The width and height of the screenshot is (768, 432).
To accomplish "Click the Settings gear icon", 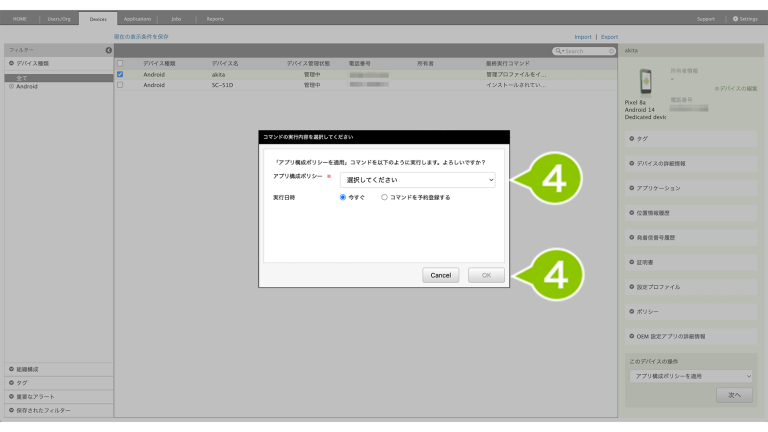I will click(736, 19).
